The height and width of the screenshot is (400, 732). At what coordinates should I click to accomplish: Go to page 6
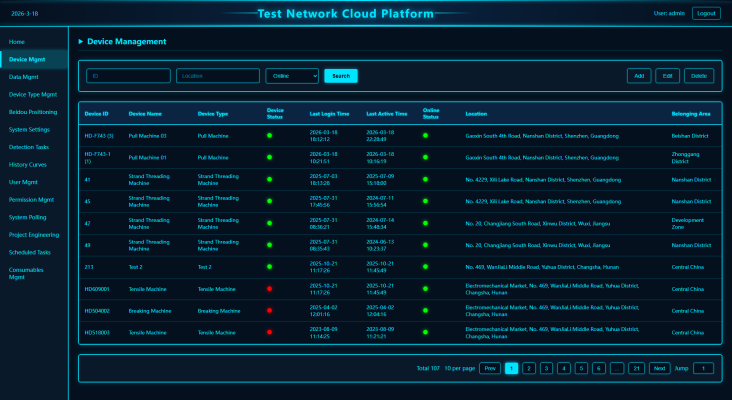599,368
